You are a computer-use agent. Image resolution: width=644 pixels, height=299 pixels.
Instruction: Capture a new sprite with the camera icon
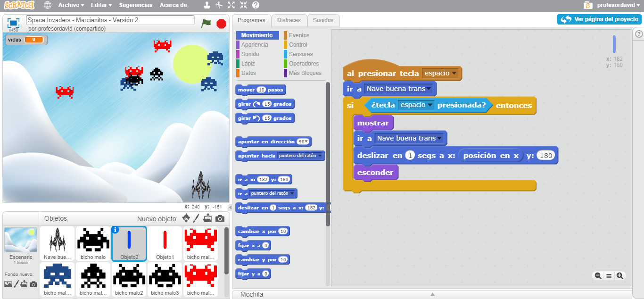(x=220, y=218)
